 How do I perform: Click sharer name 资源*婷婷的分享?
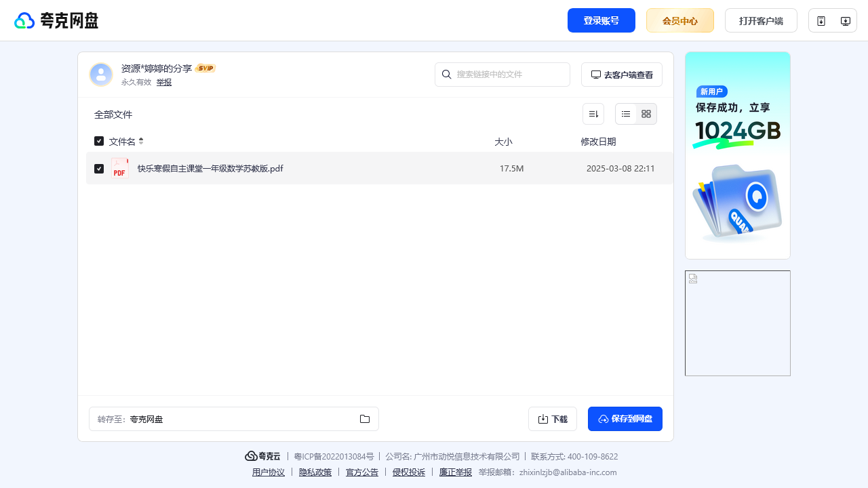coord(157,68)
